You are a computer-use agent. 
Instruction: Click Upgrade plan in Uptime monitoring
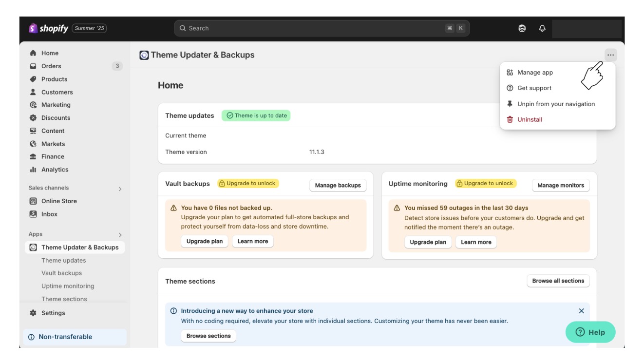pyautogui.click(x=428, y=242)
